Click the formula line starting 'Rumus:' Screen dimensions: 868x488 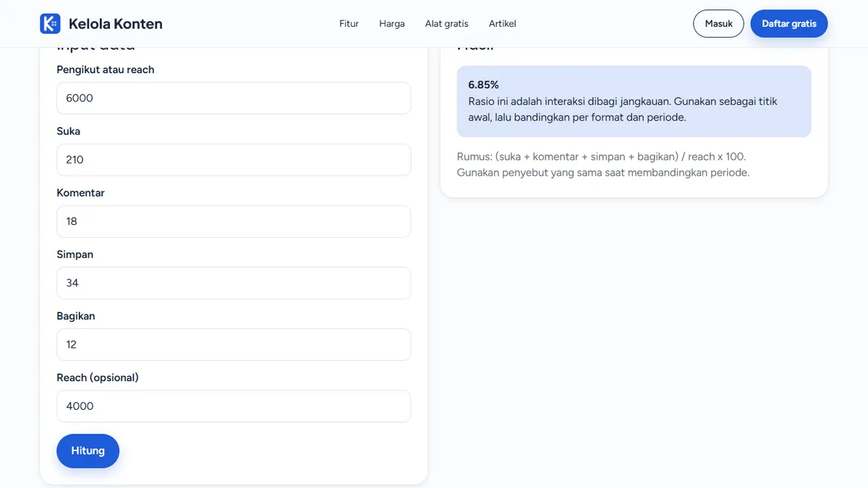click(x=601, y=156)
